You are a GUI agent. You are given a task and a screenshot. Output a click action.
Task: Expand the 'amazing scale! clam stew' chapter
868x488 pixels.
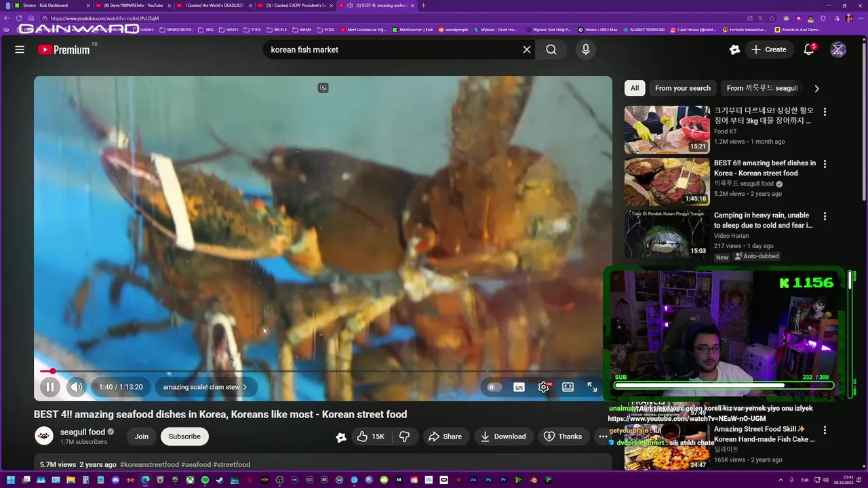pos(205,387)
